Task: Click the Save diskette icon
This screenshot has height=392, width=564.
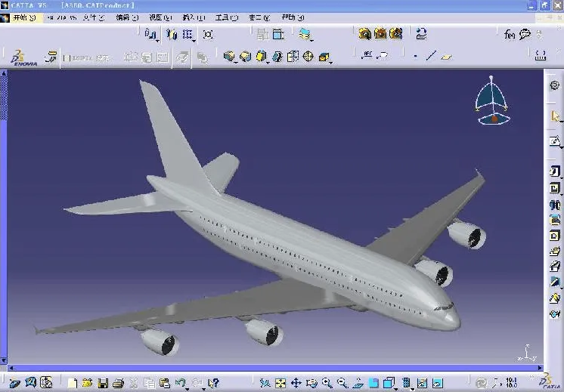Action: (104, 383)
